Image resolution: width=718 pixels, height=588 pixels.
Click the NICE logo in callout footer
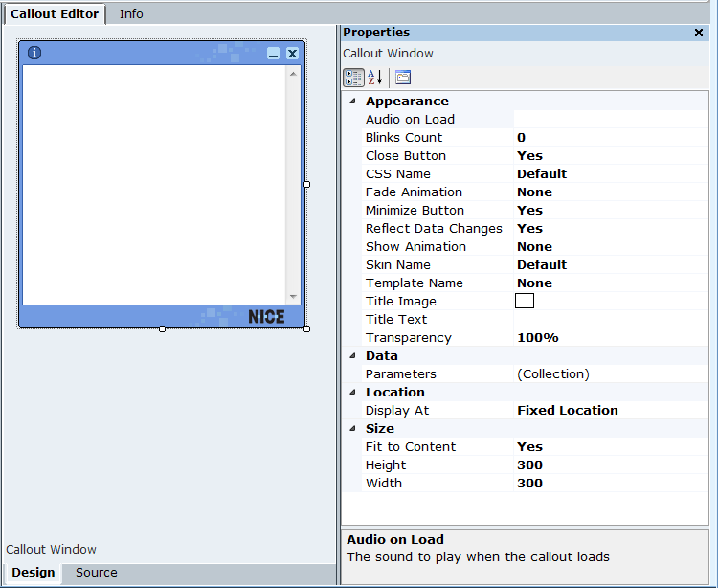266,317
